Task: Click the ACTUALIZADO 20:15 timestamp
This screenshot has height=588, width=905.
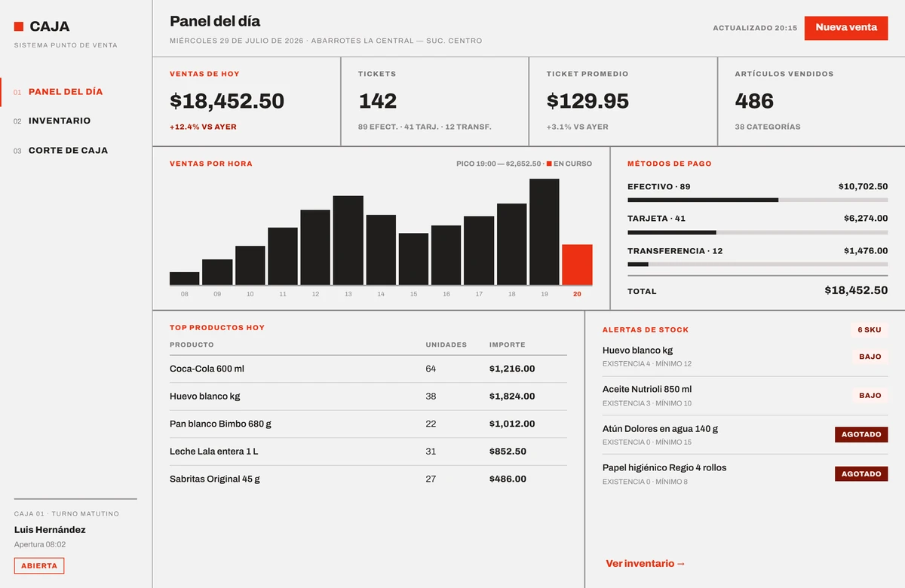Action: 755,28
